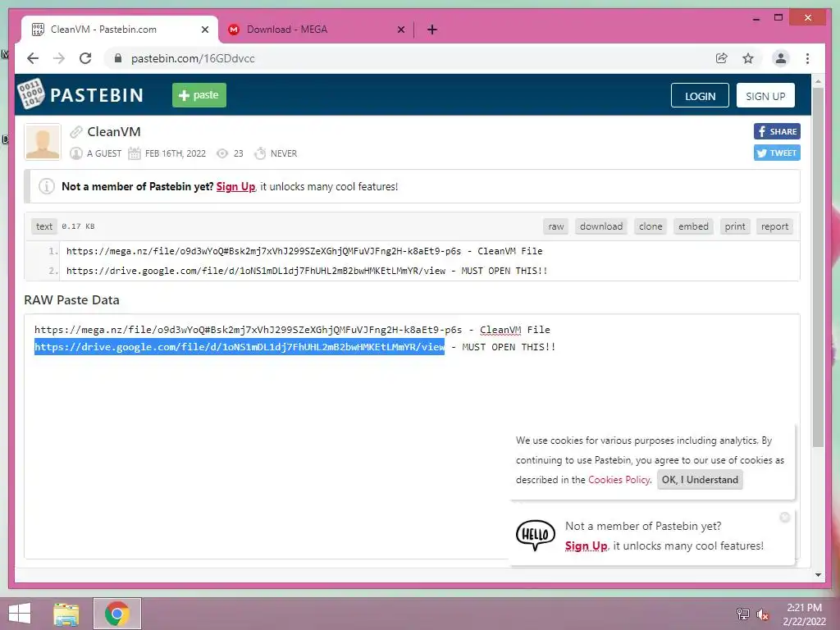Click the padlock site info icon

pyautogui.click(x=118, y=58)
